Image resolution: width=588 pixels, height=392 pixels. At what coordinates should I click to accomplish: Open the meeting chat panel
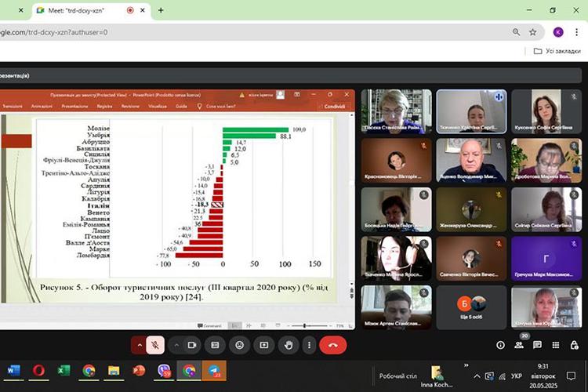pyautogui.click(x=538, y=345)
